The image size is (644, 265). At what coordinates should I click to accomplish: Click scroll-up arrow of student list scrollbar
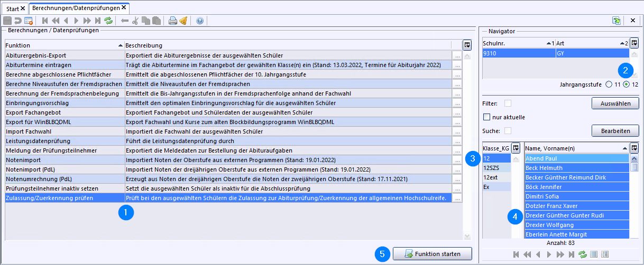click(634, 158)
